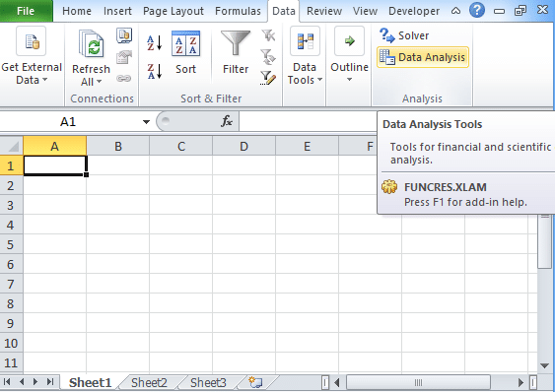This screenshot has width=555, height=392.
Task: Open Data Analysis tools
Action: (x=423, y=57)
